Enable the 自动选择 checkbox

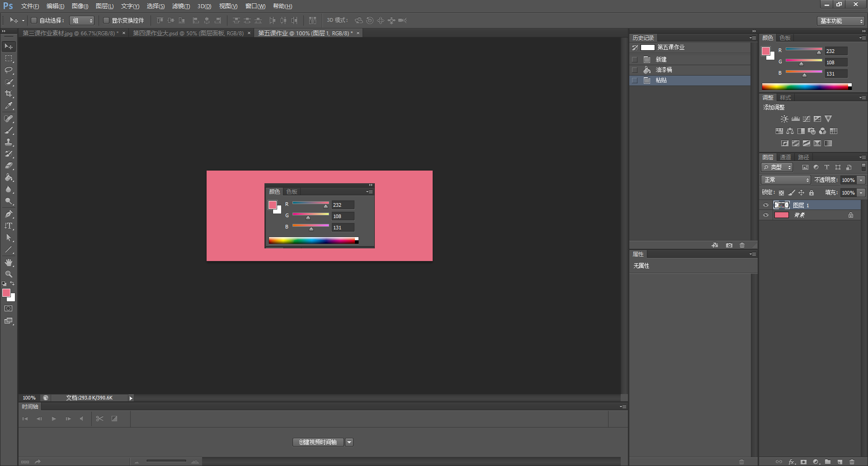[33, 20]
